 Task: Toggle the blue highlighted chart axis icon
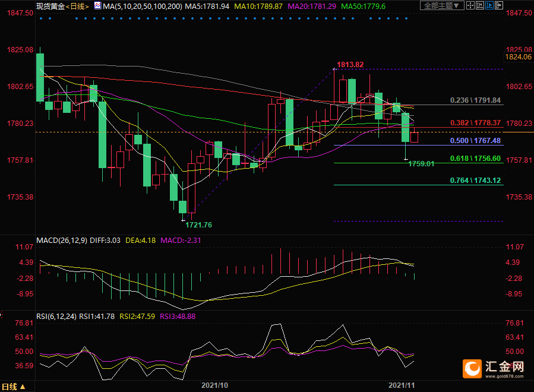(489, 5)
